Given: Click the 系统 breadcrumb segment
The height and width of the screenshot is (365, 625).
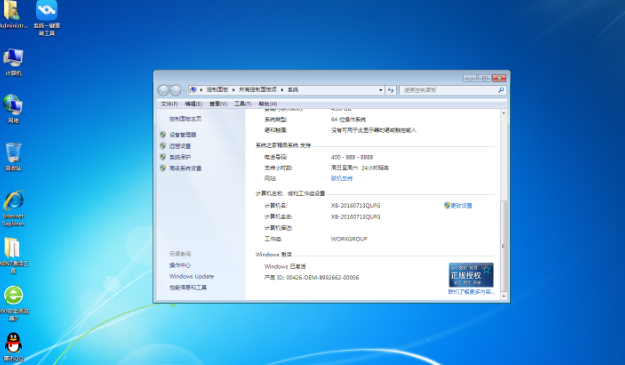Looking at the screenshot, I should pyautogui.click(x=293, y=90).
